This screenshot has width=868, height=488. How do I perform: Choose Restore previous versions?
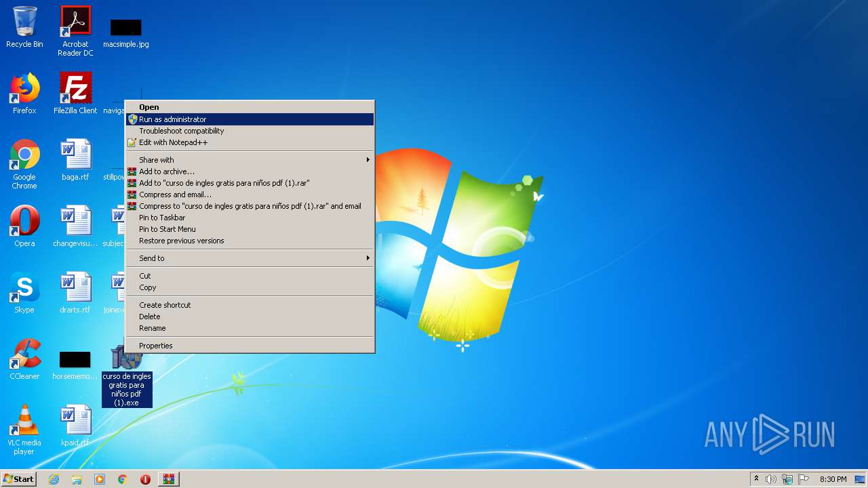pyautogui.click(x=250, y=241)
